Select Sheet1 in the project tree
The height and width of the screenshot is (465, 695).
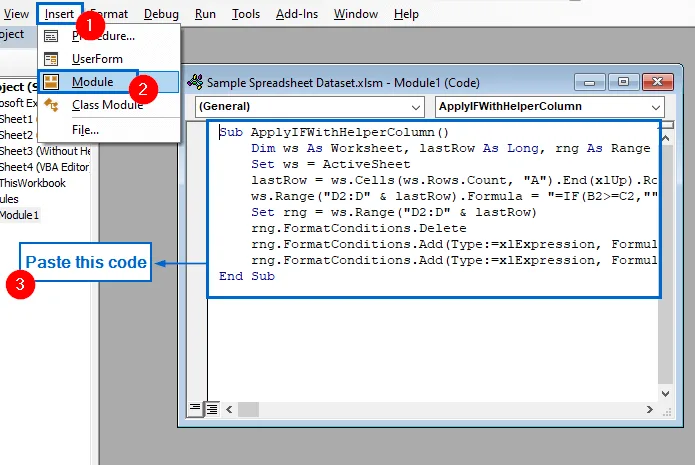[x=17, y=119]
